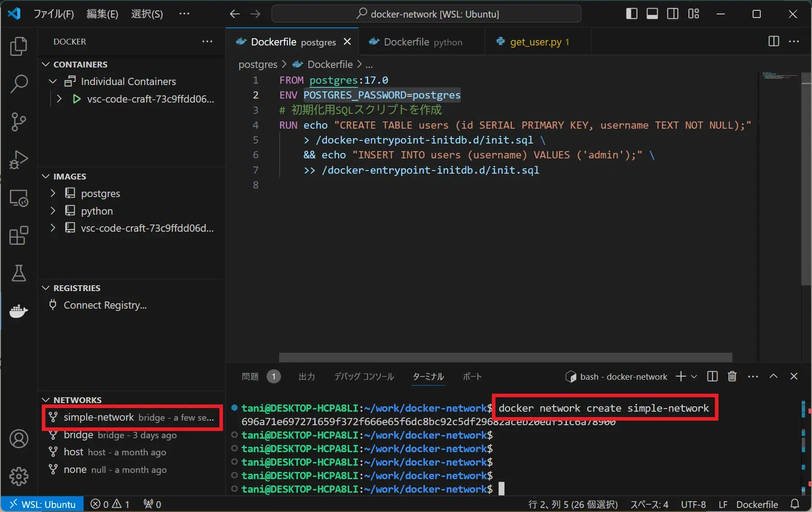Toggle the bottom panel layout button
Image resolution: width=812 pixels, height=512 pixels.
click(652, 14)
